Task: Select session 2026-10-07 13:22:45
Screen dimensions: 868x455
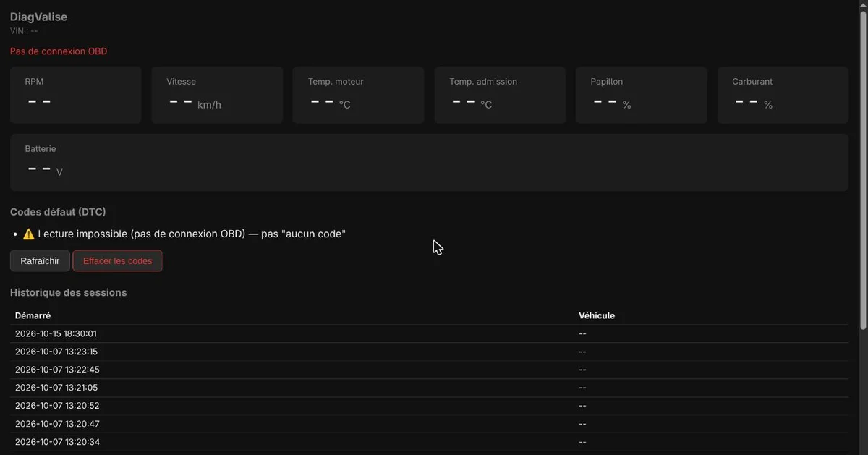Action: (429, 370)
